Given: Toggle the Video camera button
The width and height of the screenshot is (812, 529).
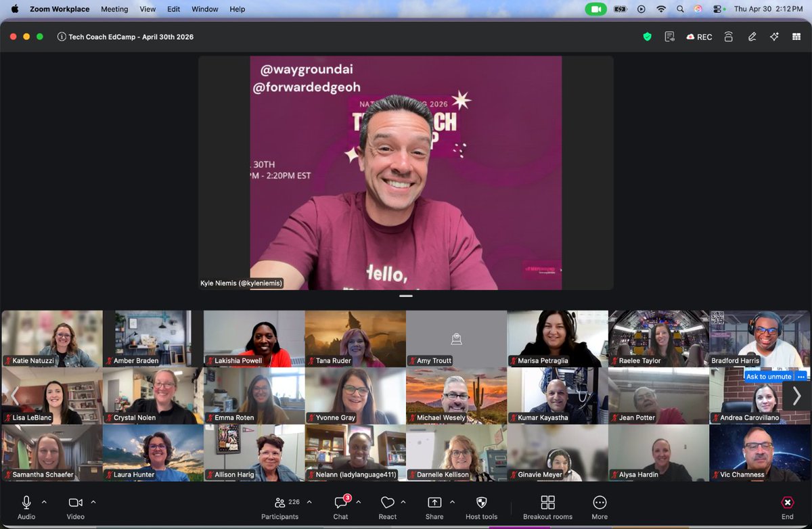Looking at the screenshot, I should tap(75, 507).
